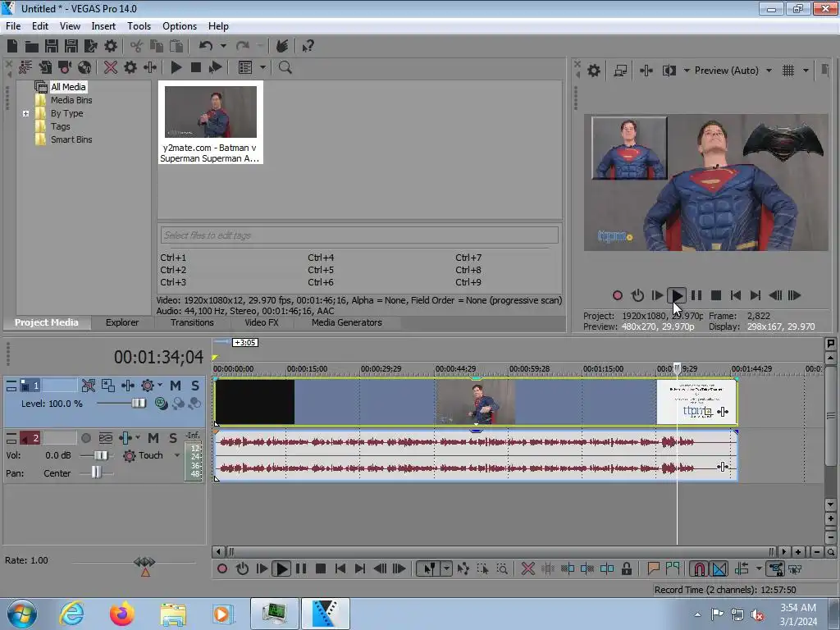Toggle preview on external monitor
The height and width of the screenshot is (630, 840).
pos(620,71)
